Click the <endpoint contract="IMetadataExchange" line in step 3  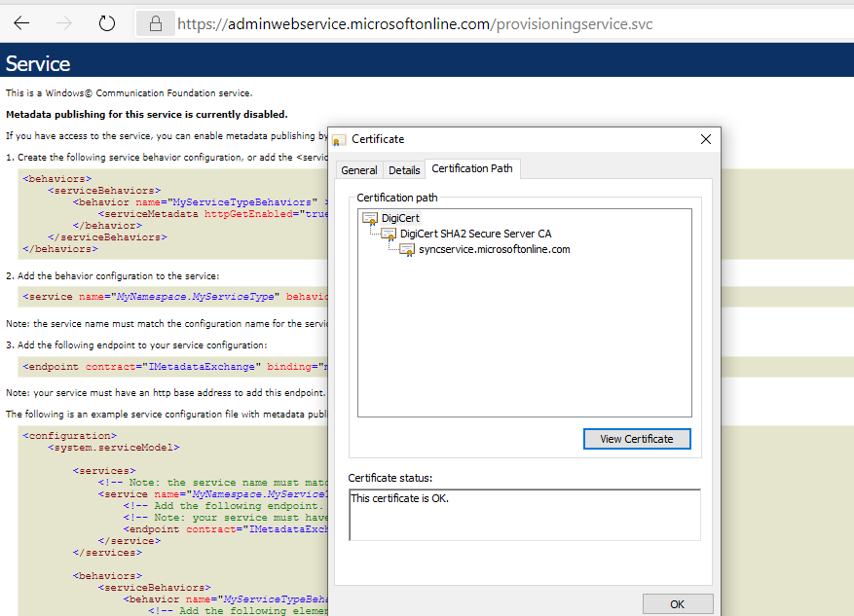pos(175,367)
